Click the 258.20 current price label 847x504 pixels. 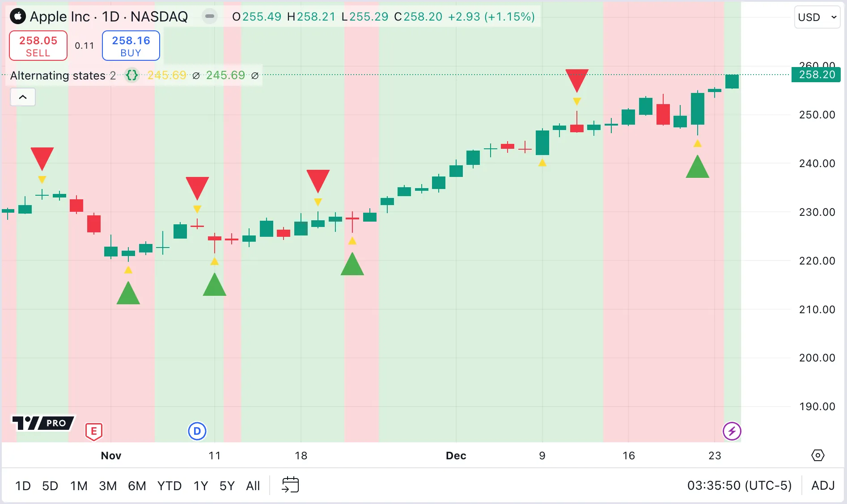[816, 75]
